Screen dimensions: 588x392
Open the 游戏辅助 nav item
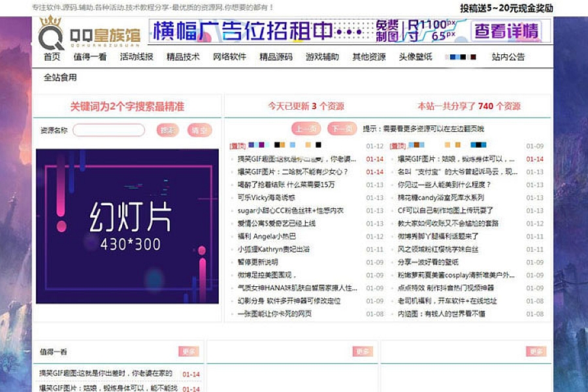(x=323, y=57)
